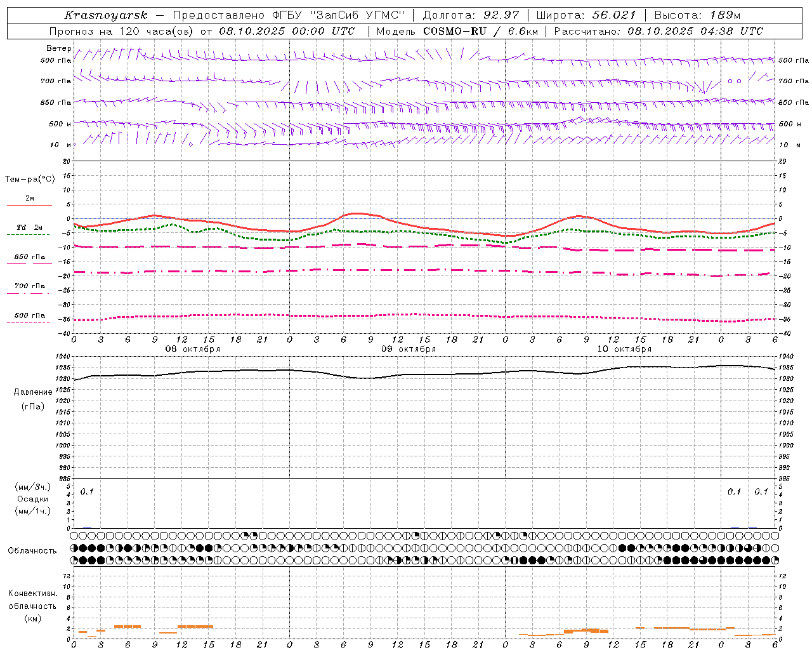
Task: Click the 'Высота: 189м' elevation text
Action: (697, 15)
